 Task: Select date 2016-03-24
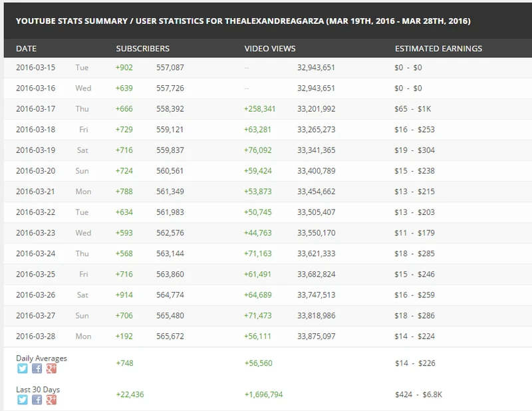tap(36, 254)
